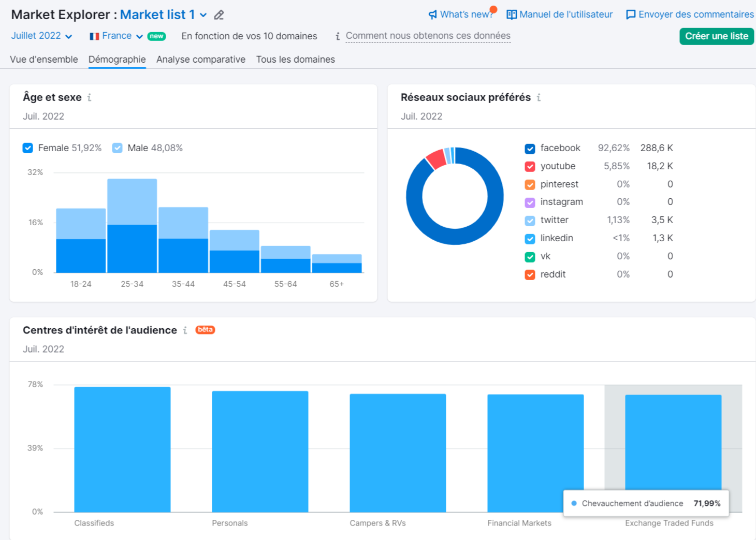Click the Créer une liste button
The width and height of the screenshot is (756, 540).
pyautogui.click(x=716, y=36)
